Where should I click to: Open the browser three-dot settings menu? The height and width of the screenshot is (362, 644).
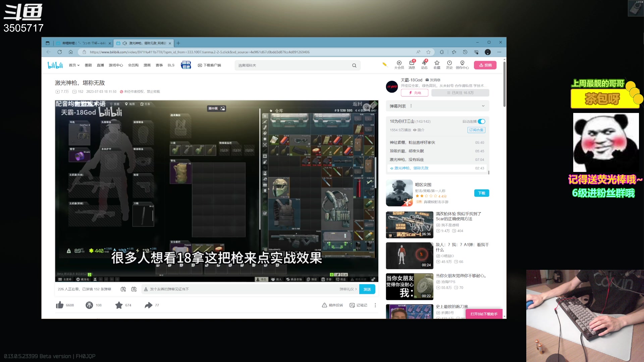(x=499, y=52)
